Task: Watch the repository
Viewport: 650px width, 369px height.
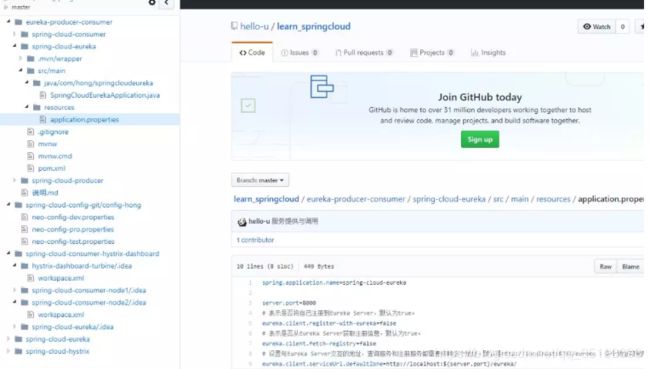Action: [597, 27]
